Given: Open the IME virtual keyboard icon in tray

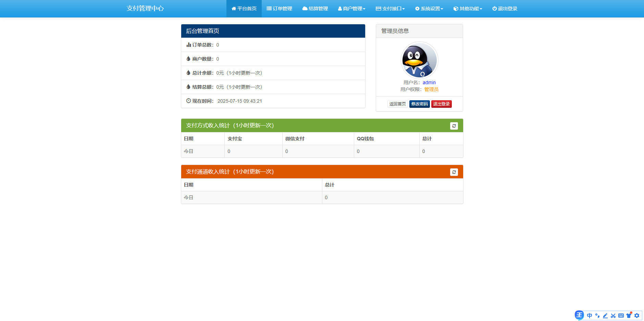Looking at the screenshot, I should click(621, 315).
